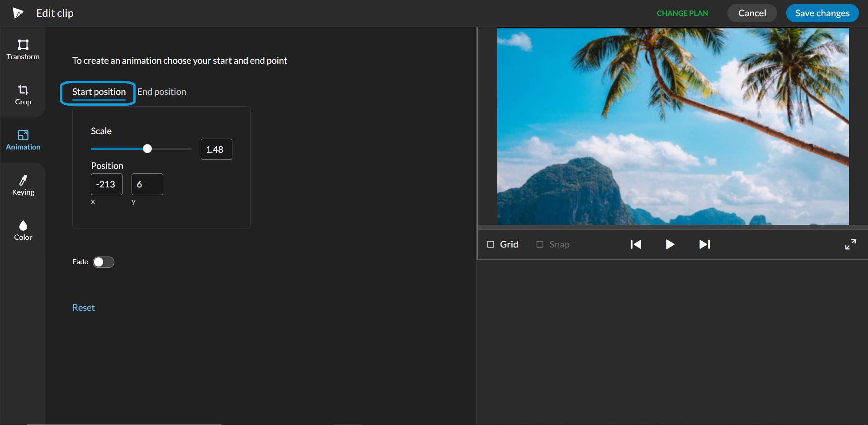This screenshot has width=868, height=425.
Task: Play the clip preview
Action: coord(670,244)
